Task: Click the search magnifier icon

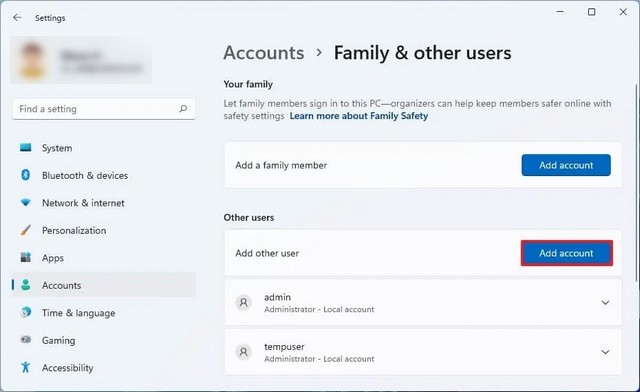Action: pyautogui.click(x=183, y=109)
